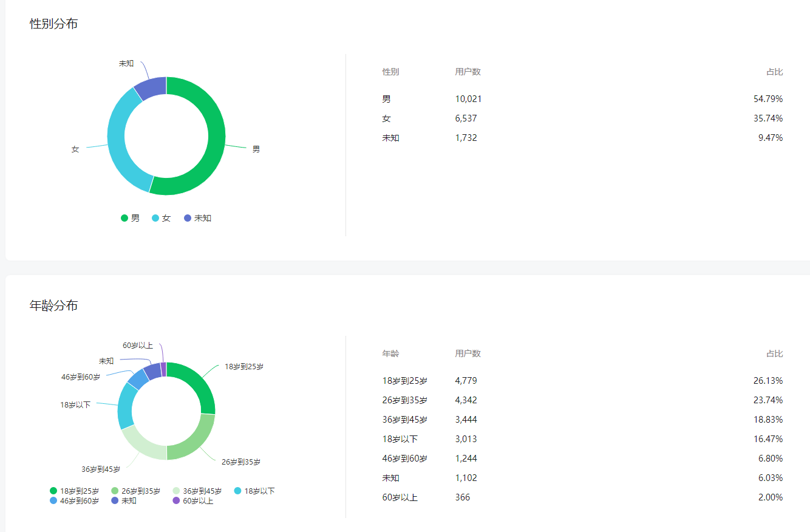Click the 60岁以上 callout label above age donut
This screenshot has width=810, height=532.
coord(138,346)
